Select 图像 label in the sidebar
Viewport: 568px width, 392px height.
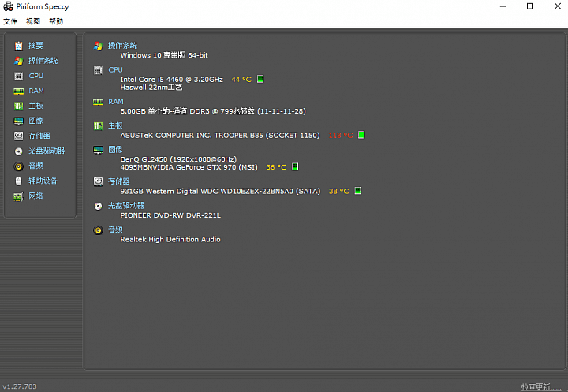point(35,121)
